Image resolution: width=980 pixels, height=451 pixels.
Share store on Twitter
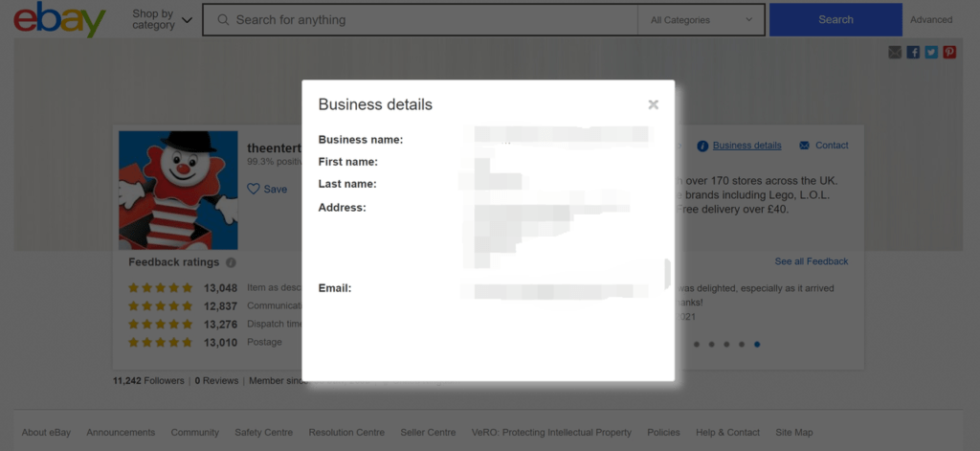(931, 53)
